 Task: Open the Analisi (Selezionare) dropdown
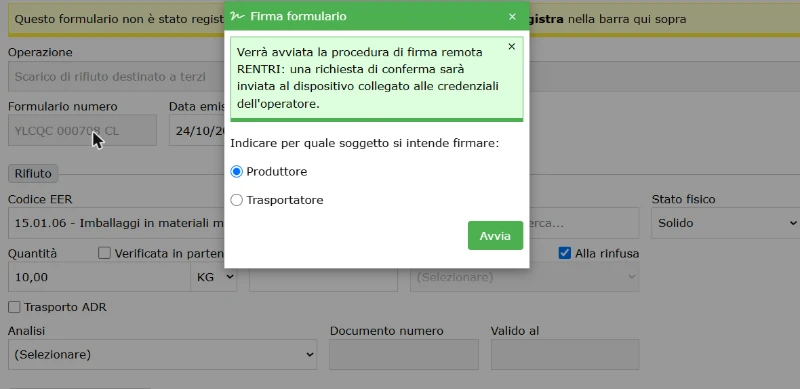pos(162,354)
